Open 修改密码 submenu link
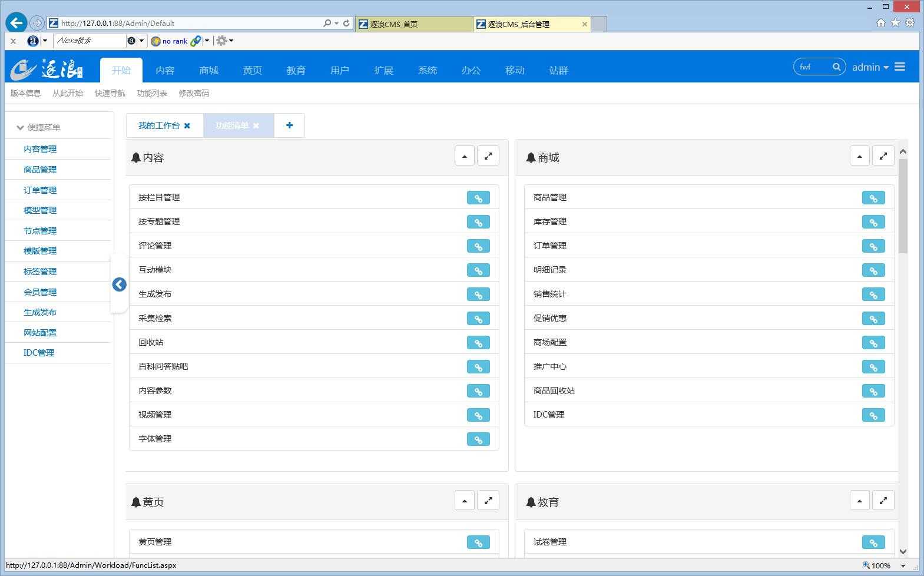The width and height of the screenshot is (924, 576). [194, 93]
